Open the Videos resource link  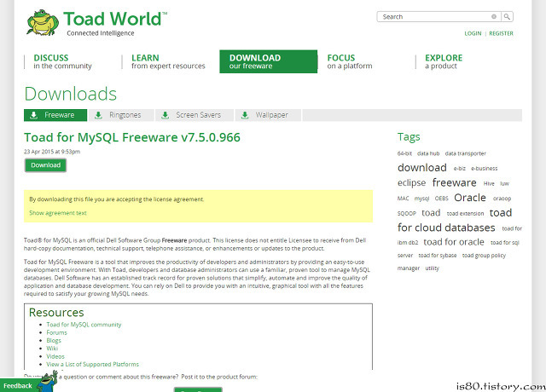click(x=55, y=356)
